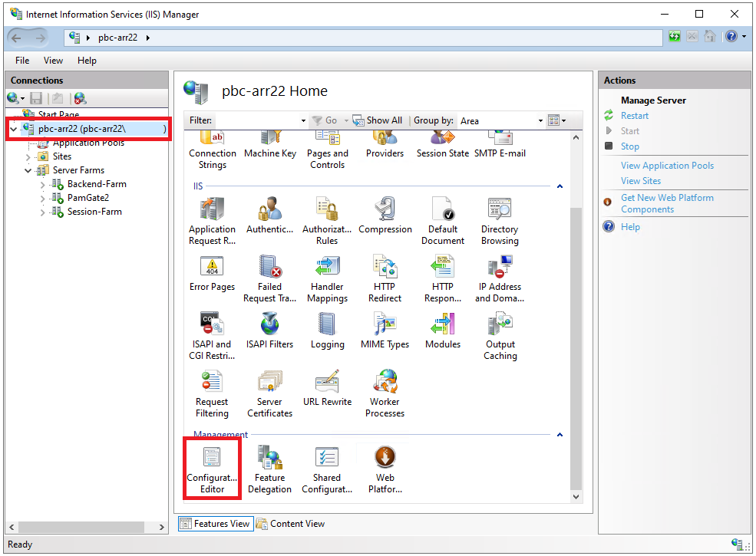Open Pages and Controls feature
The image size is (756, 556).
coord(328,150)
